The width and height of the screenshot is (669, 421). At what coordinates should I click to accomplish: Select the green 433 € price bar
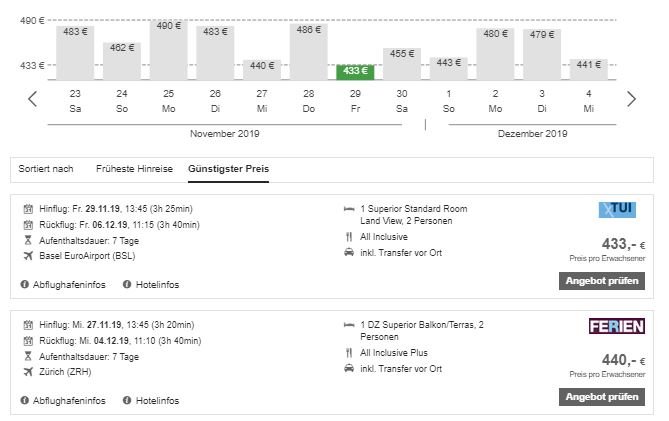click(x=355, y=72)
